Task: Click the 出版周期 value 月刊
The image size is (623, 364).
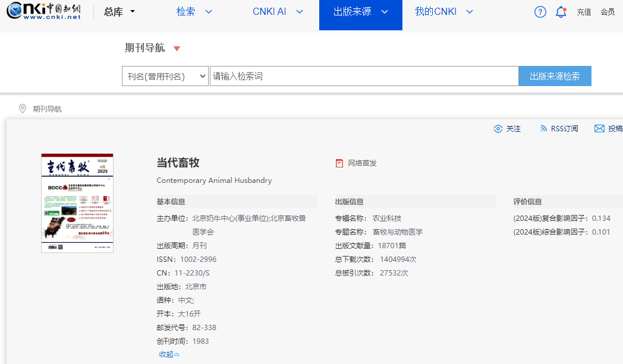Action: click(x=200, y=246)
